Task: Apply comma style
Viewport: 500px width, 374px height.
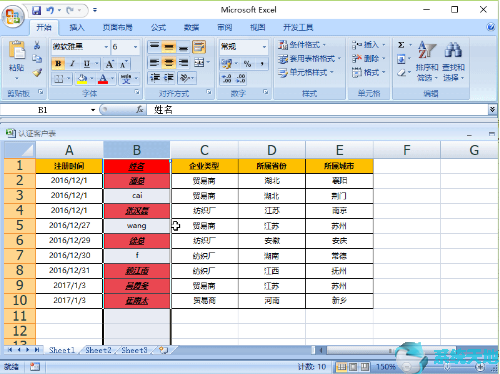Action: tap(262, 63)
